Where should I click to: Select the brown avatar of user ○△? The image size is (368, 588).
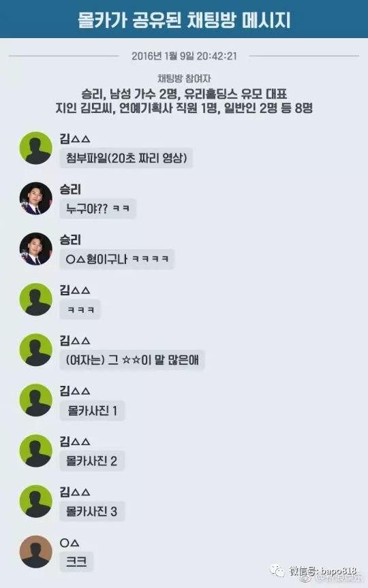click(35, 552)
